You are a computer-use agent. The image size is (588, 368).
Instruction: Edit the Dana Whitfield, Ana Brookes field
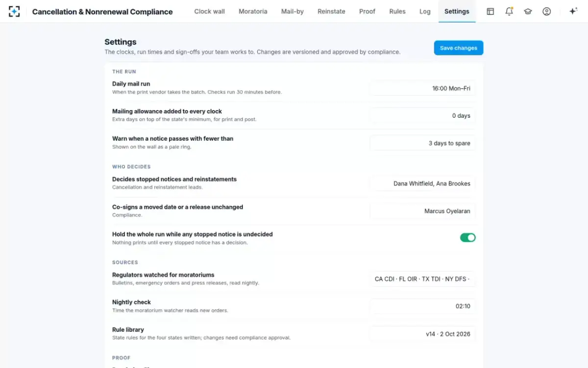(x=422, y=184)
